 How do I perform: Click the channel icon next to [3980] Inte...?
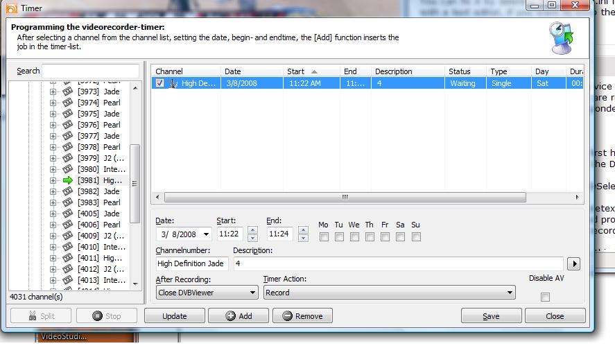pyautogui.click(x=68, y=169)
